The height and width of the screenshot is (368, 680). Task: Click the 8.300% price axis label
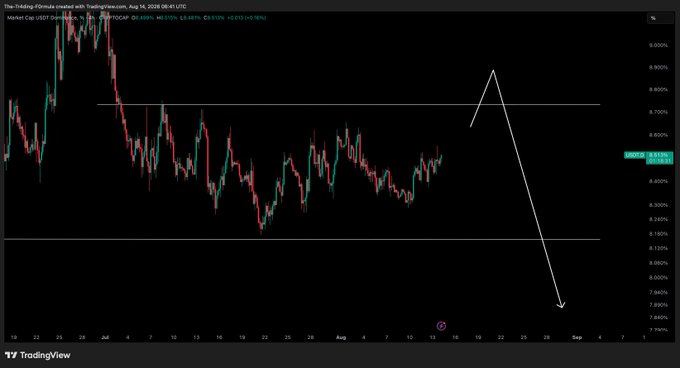pos(658,205)
